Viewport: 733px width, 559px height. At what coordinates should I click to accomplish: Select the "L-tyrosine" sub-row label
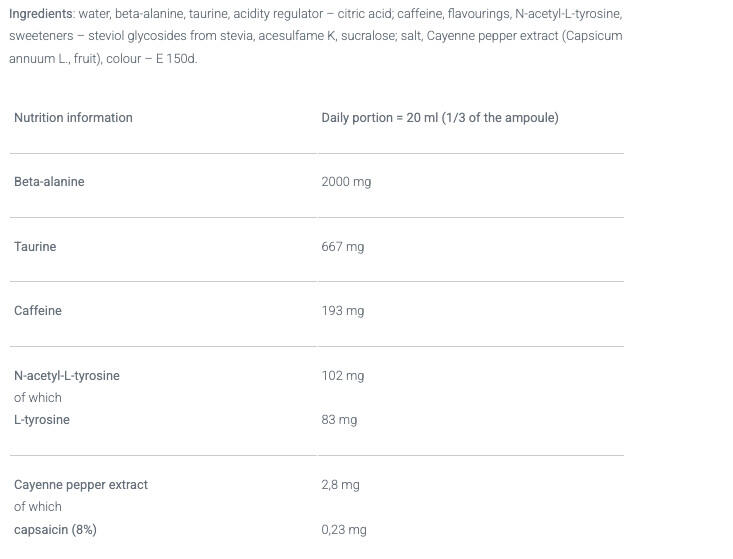pyautogui.click(x=42, y=420)
